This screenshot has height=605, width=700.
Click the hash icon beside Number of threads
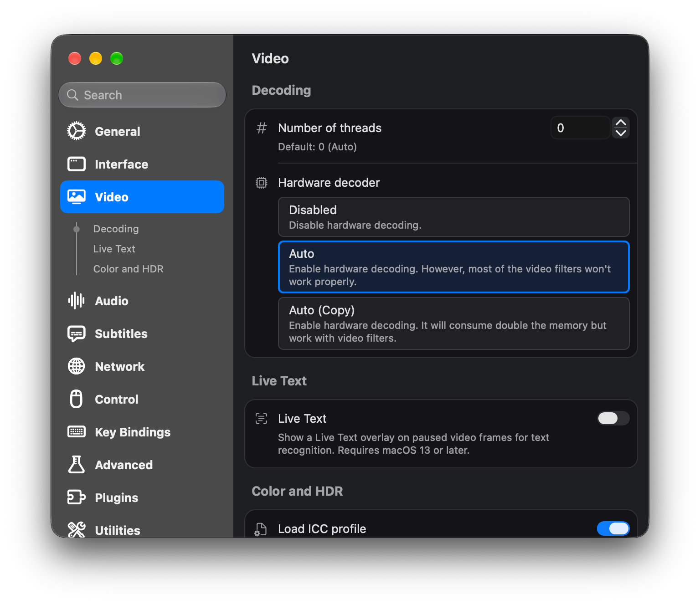pyautogui.click(x=262, y=128)
